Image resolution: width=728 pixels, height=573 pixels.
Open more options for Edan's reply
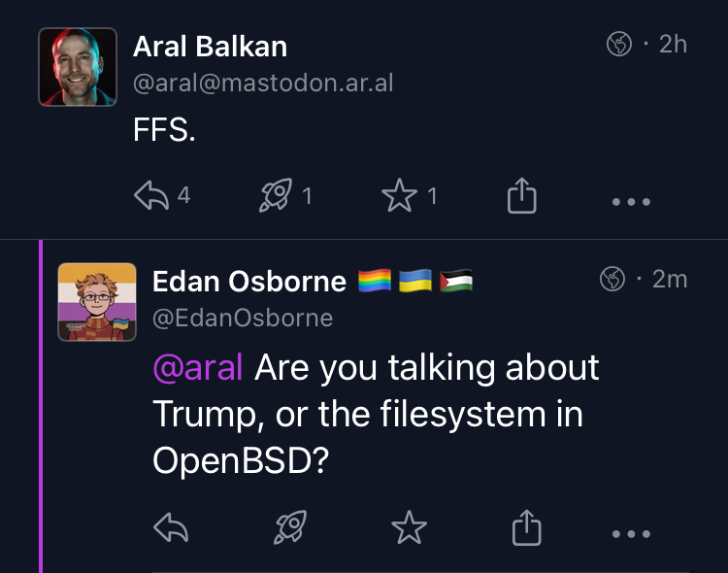tap(631, 533)
